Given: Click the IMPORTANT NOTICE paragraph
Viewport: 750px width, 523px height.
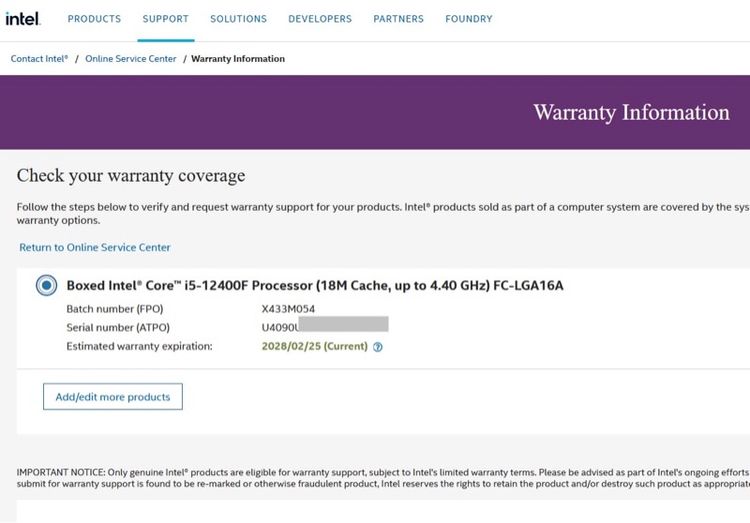Looking at the screenshot, I should 383,478.
